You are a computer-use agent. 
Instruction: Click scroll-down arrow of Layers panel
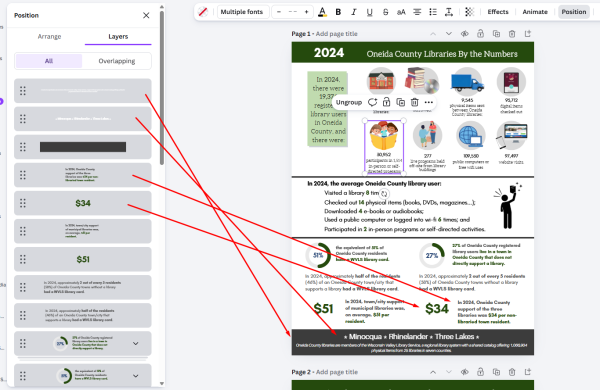point(162,383)
